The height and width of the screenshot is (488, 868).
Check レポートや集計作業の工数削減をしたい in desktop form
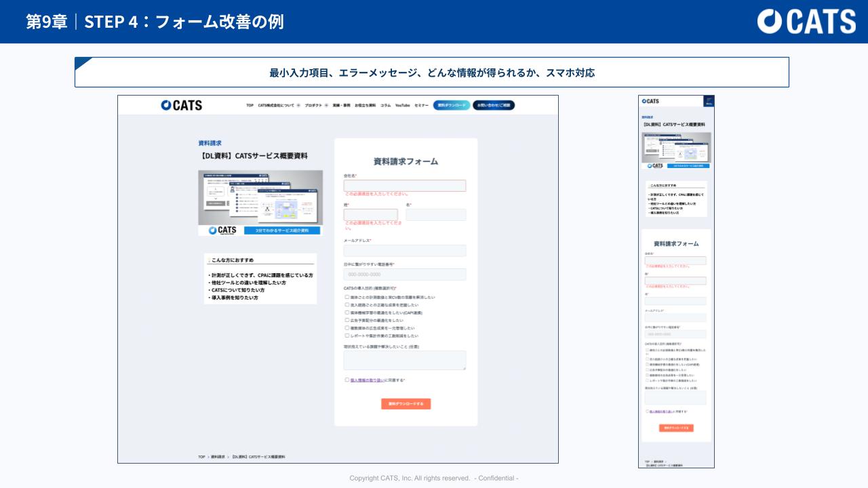click(x=347, y=335)
